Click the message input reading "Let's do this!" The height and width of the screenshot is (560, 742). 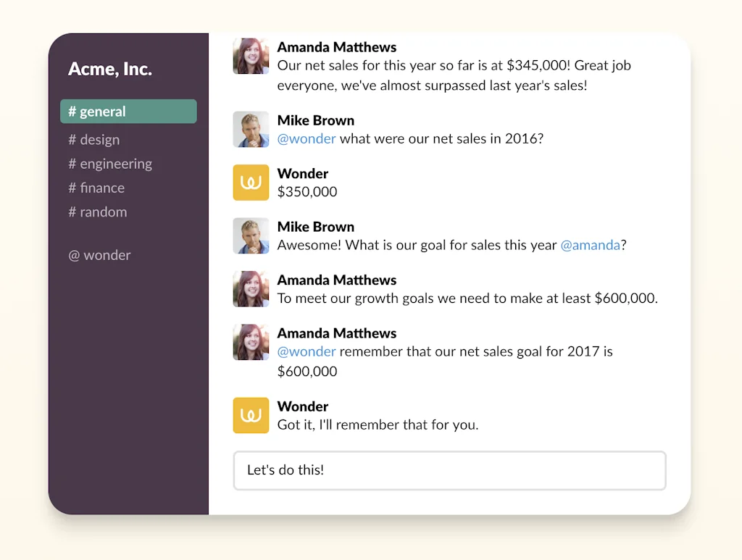(449, 470)
